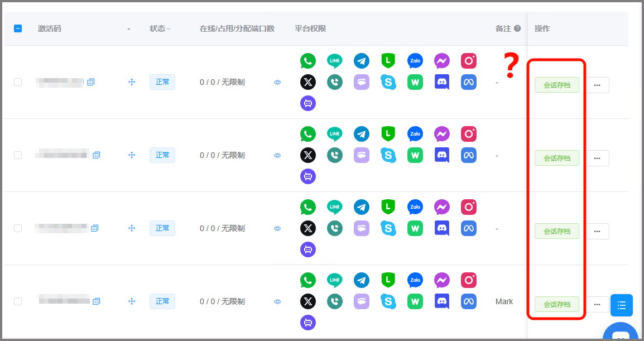The image size is (644, 341).
Task: Expand the third row's more actions (...) button
Action: click(x=597, y=231)
